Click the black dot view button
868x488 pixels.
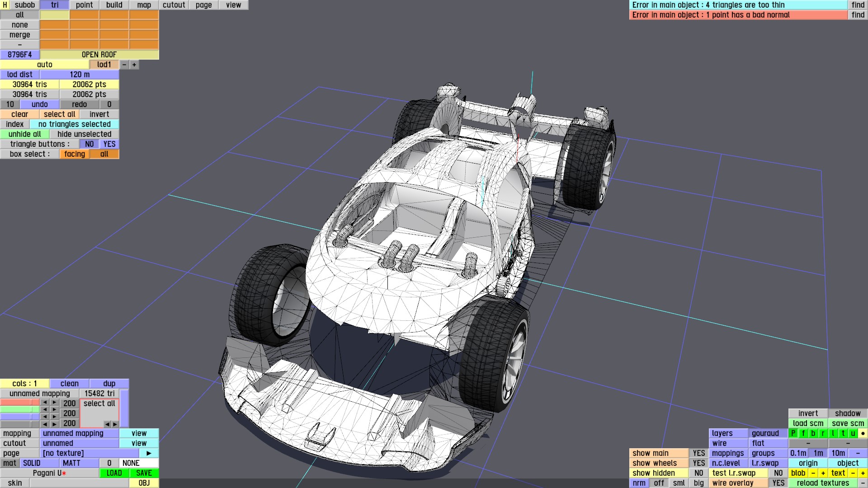tap(863, 433)
